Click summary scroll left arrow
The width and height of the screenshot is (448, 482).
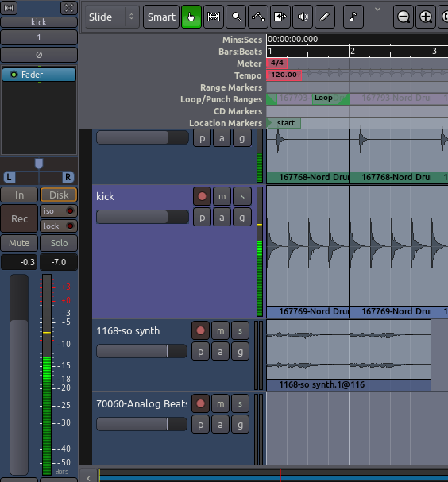88,477
